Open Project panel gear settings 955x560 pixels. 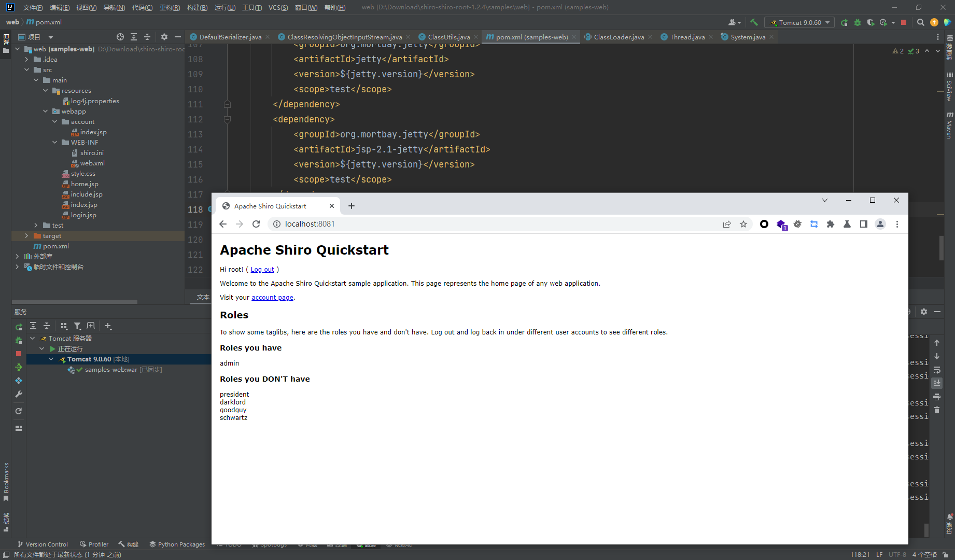coord(164,37)
